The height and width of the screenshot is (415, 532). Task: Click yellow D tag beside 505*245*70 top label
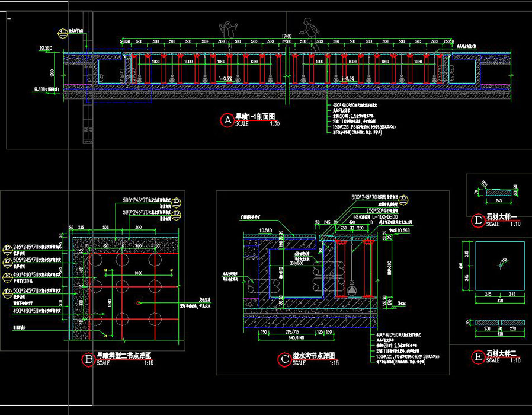176,202
